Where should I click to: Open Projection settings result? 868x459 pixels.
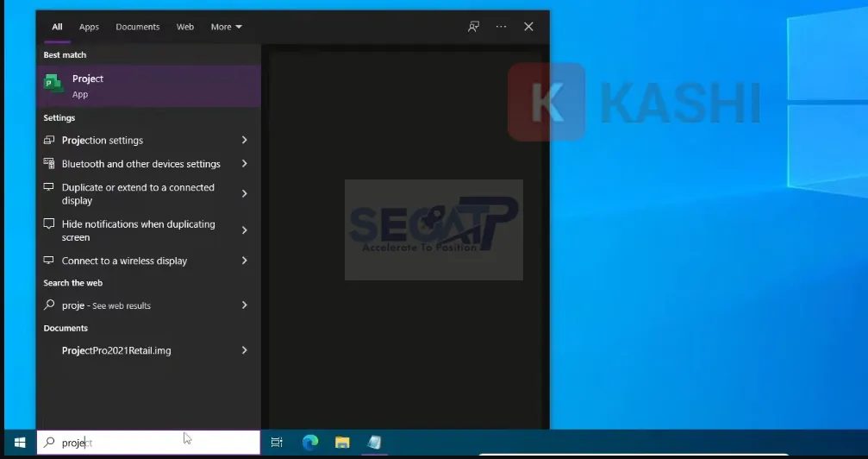tap(148, 141)
